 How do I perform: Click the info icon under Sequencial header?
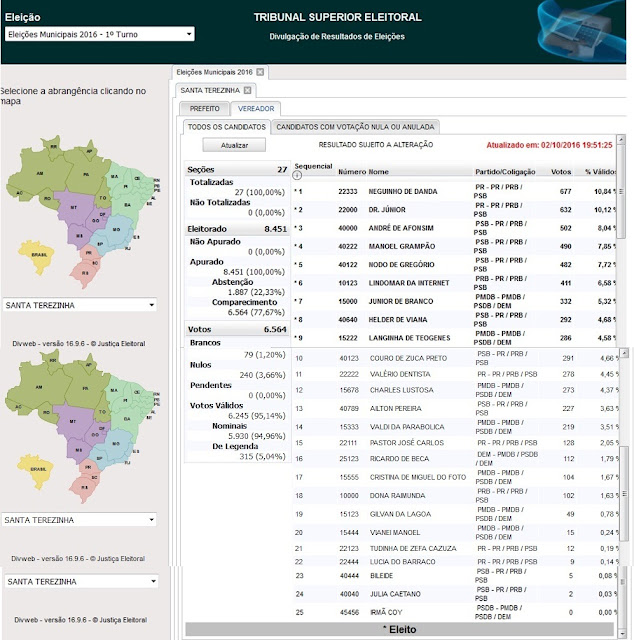coord(297,175)
